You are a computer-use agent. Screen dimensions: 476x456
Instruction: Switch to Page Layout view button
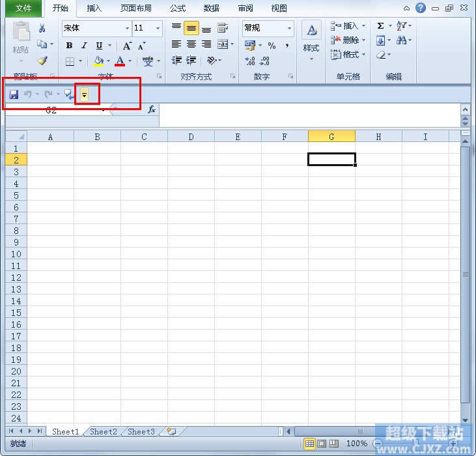click(x=322, y=444)
